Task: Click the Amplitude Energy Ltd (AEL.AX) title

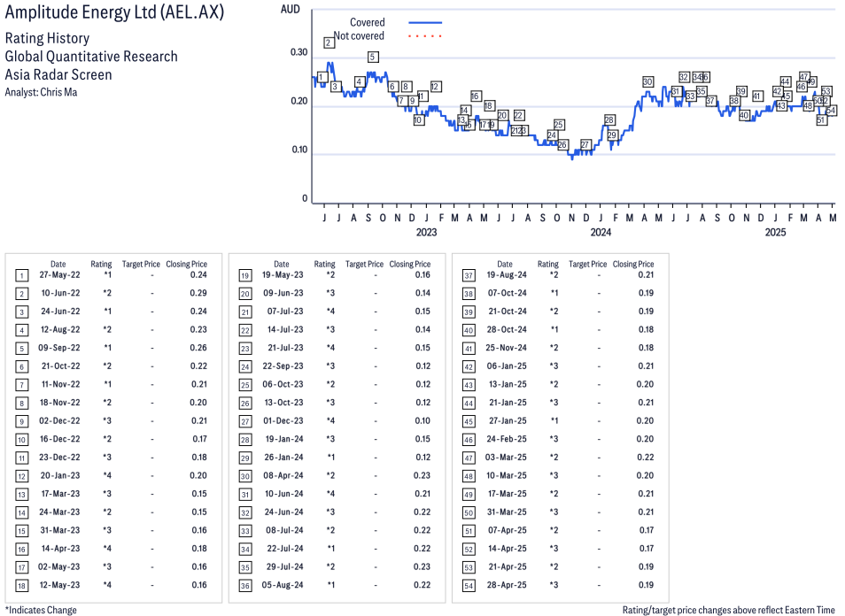Action: pos(114,12)
